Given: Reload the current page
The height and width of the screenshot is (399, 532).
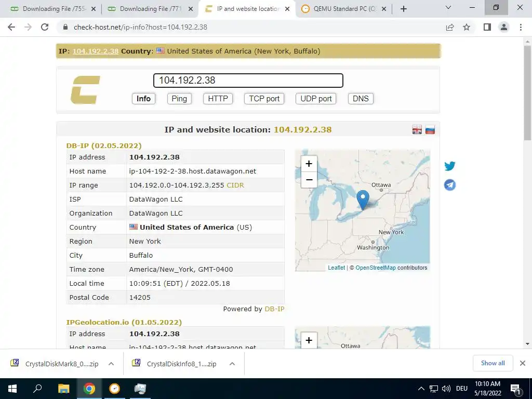Looking at the screenshot, I should [45, 27].
